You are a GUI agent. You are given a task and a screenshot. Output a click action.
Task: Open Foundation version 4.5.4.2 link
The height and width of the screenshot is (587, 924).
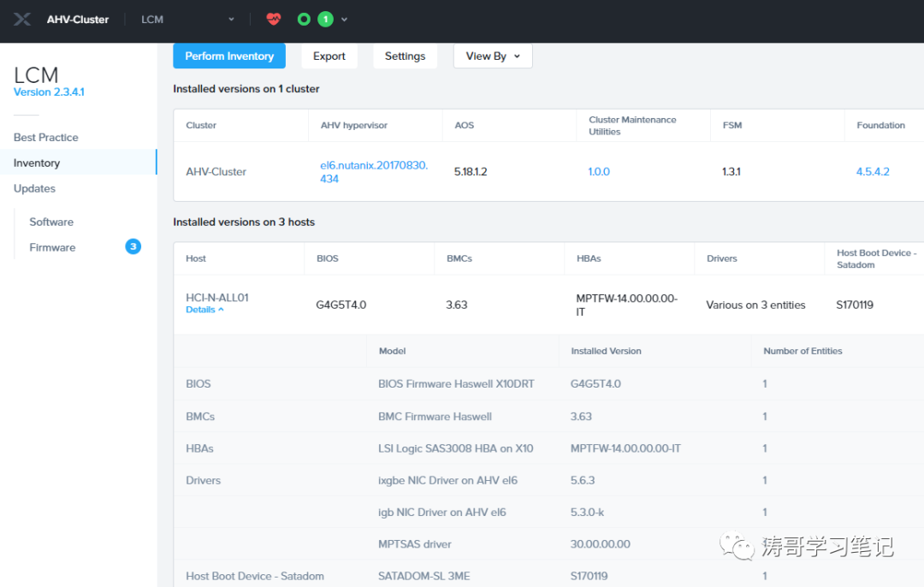tap(872, 171)
